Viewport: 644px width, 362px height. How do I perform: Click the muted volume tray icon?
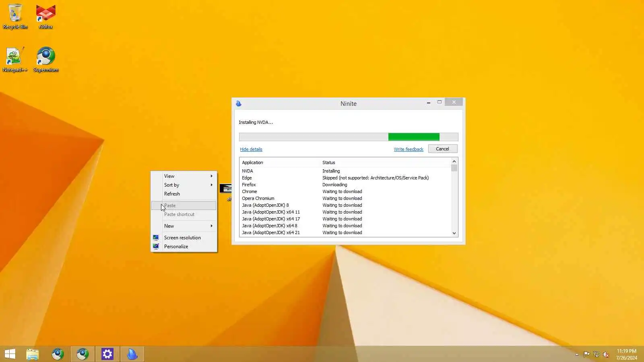[606, 354]
